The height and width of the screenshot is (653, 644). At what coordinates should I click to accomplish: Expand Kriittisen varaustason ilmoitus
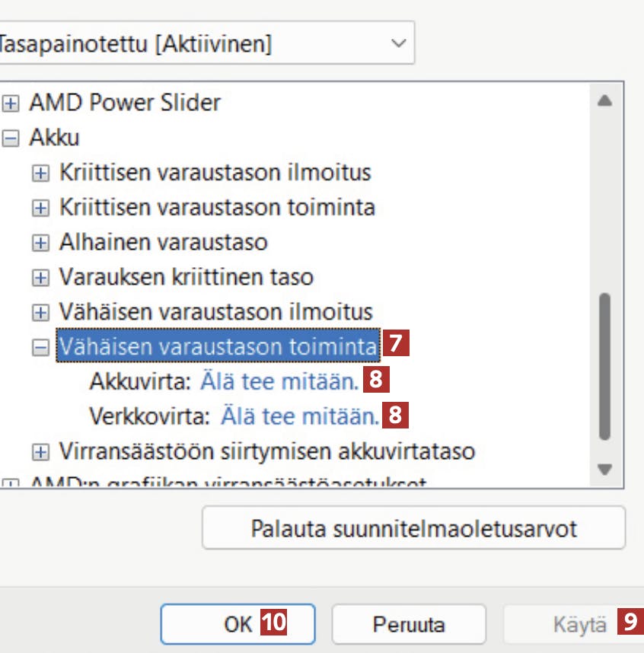[x=40, y=174]
